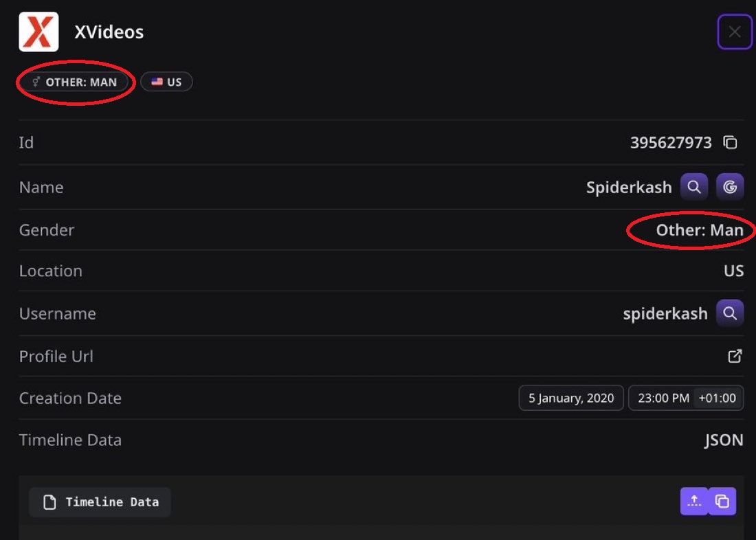756x540 pixels.
Task: Close the XVideos details panel
Action: tap(735, 32)
